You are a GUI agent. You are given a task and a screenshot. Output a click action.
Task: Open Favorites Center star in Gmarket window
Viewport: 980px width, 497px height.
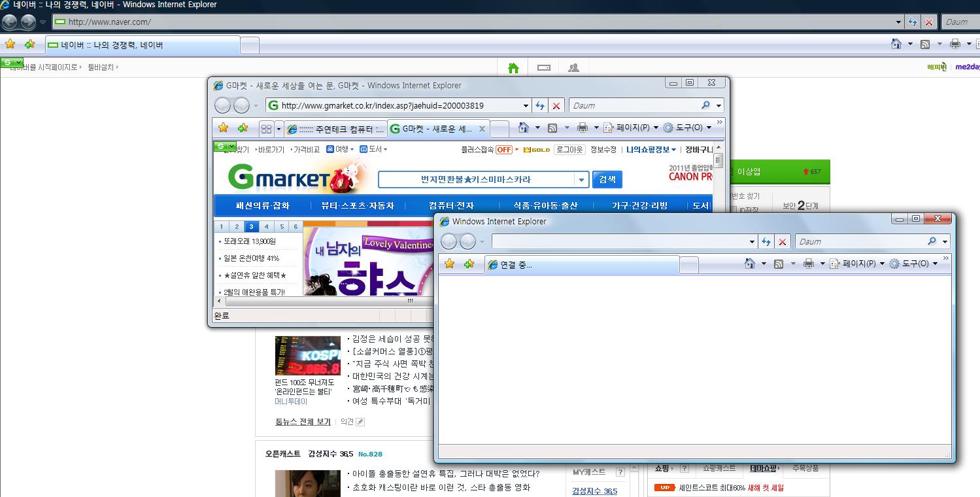point(223,128)
